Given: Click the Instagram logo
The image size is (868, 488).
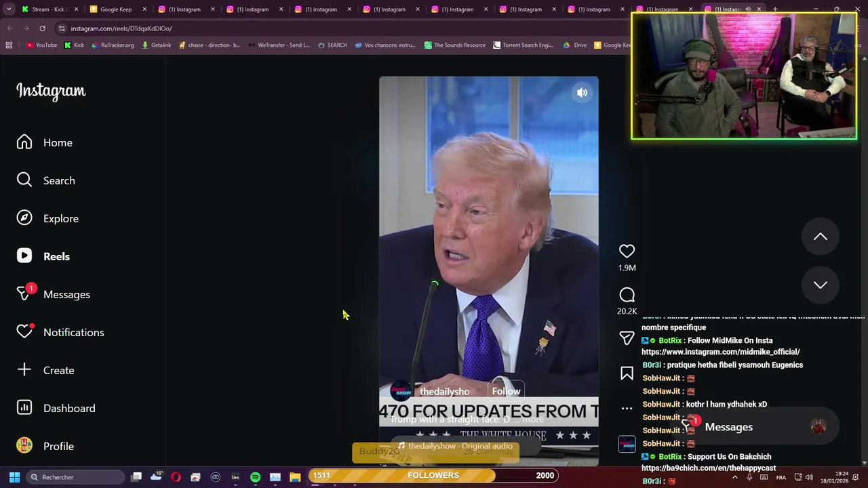Looking at the screenshot, I should (51, 91).
